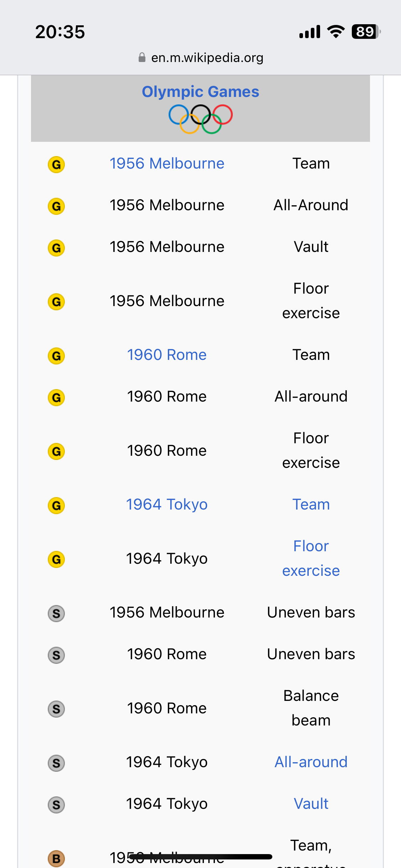The height and width of the screenshot is (868, 401).
Task: Tap the gold medal icon for 1956 Melbourne Team
Action: (56, 165)
